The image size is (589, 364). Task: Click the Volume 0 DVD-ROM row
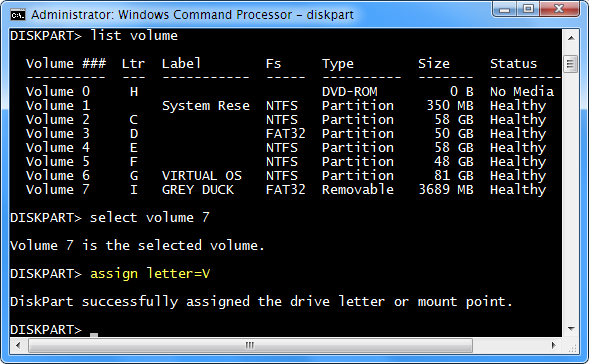289,92
